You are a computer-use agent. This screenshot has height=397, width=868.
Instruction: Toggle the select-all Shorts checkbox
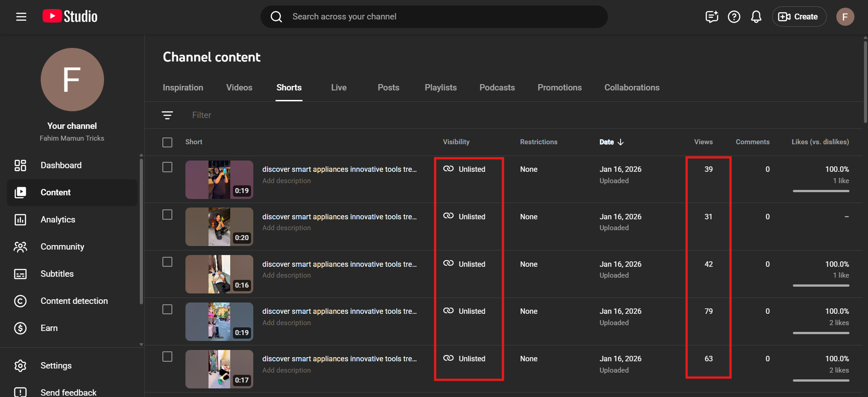coord(167,142)
